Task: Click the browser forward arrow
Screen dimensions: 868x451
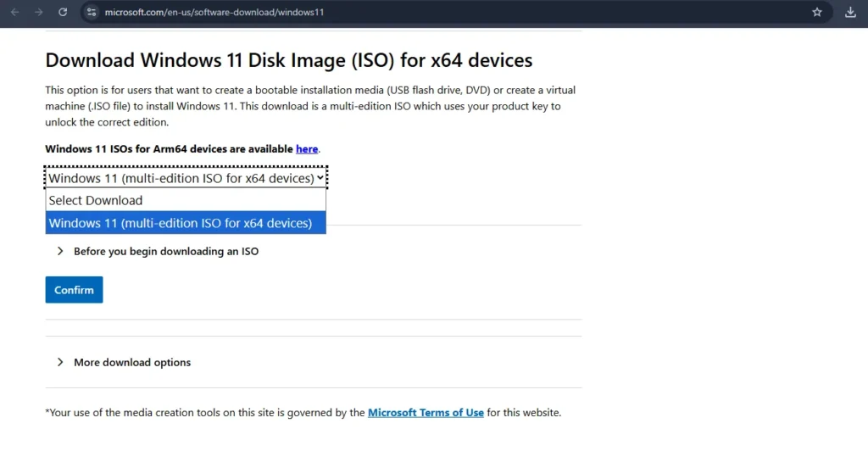Action: point(39,12)
